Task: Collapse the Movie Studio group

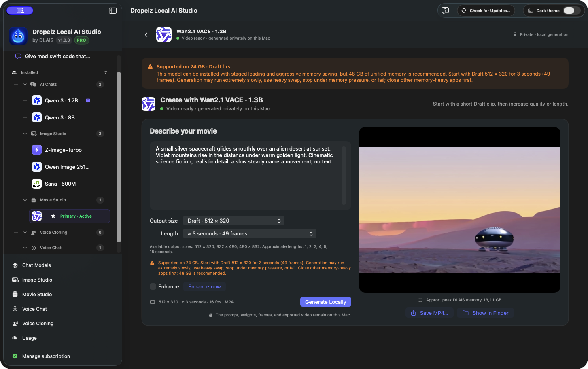Action: pyautogui.click(x=25, y=200)
